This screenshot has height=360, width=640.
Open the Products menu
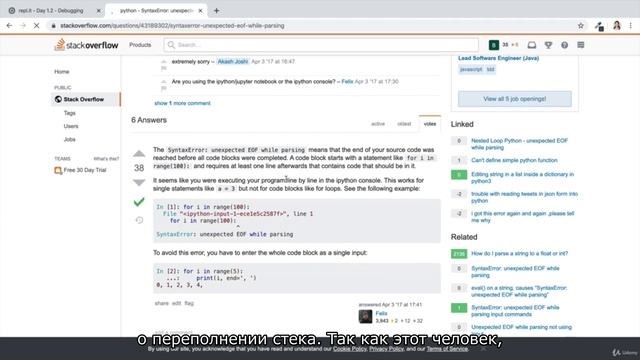click(140, 45)
